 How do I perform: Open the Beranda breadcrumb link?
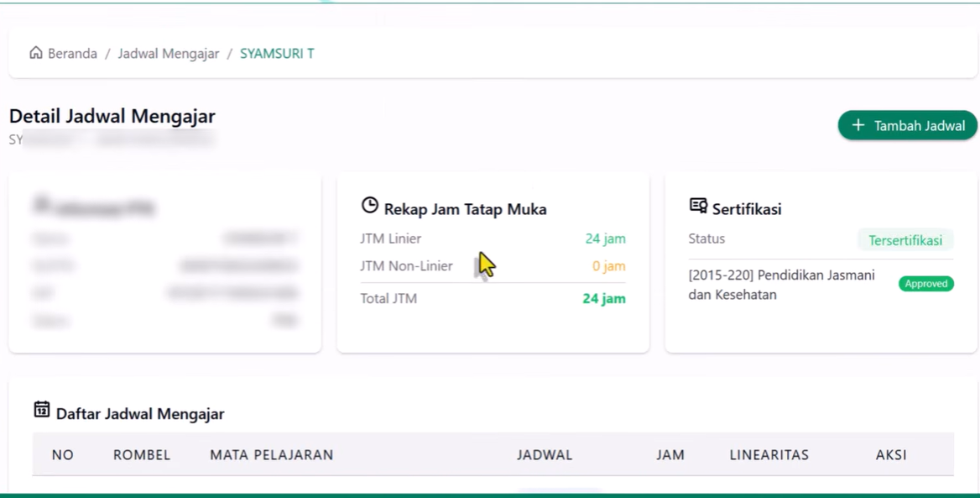click(72, 53)
